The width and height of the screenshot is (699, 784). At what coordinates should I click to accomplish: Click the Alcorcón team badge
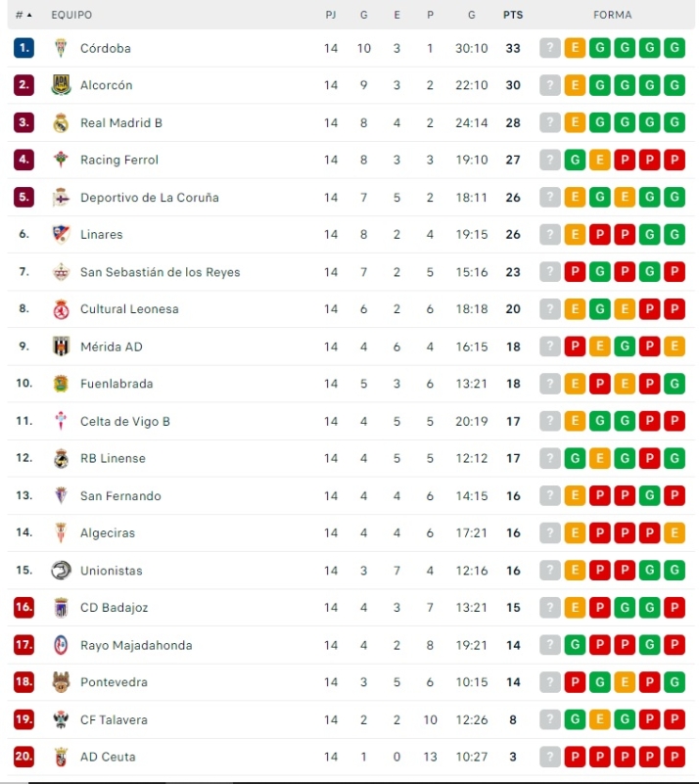coord(61,85)
